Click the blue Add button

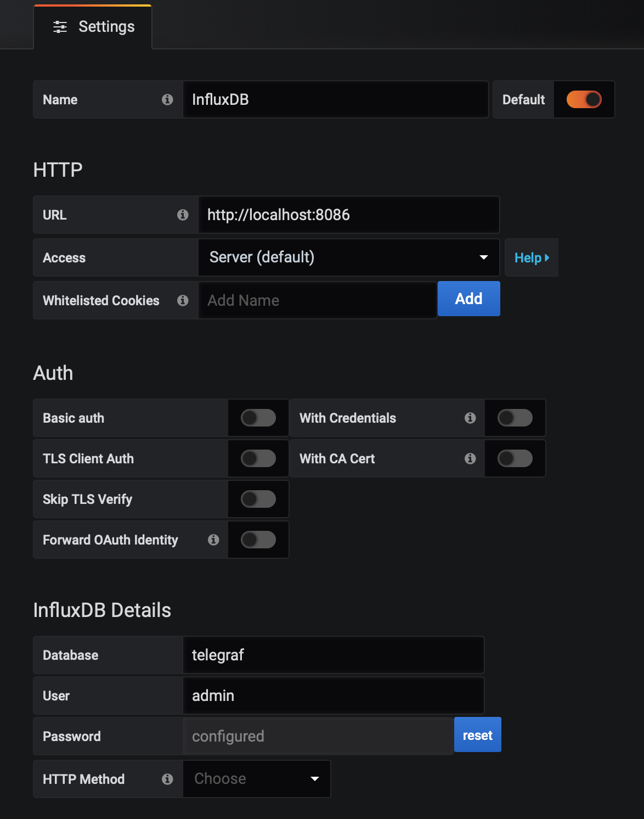click(469, 299)
